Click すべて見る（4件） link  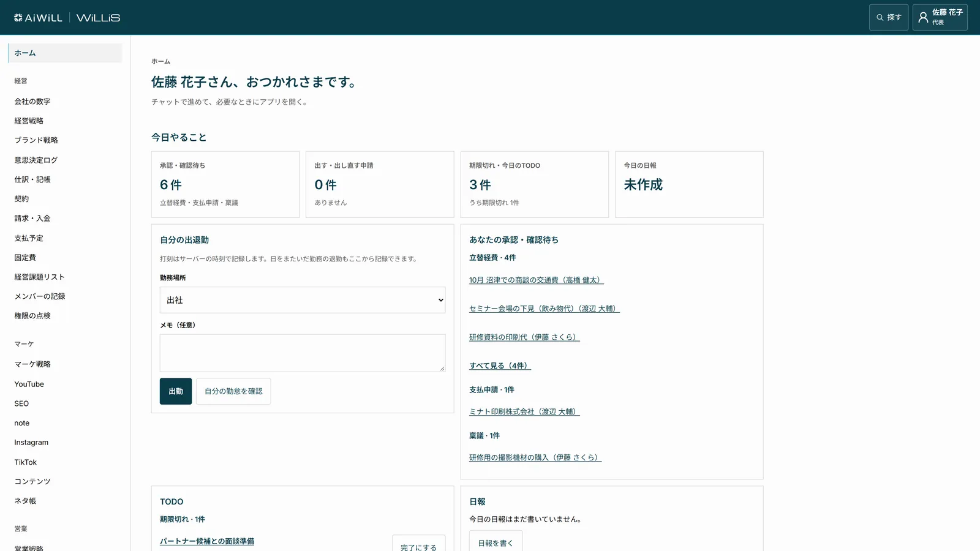point(500,366)
